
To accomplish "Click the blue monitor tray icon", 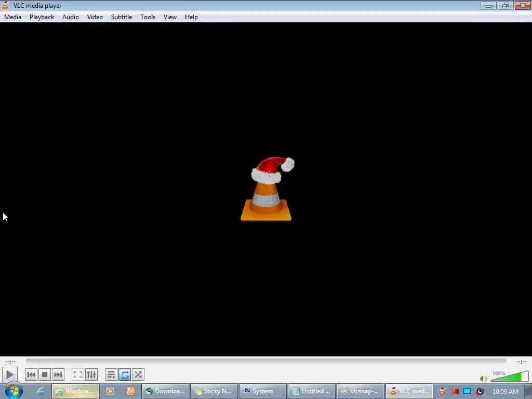I will [x=467, y=391].
